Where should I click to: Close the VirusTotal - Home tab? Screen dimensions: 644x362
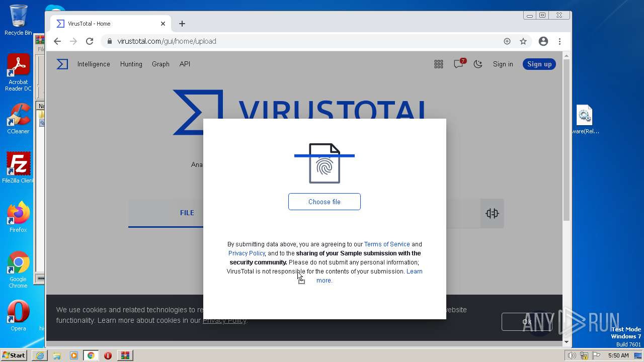[163, 24]
